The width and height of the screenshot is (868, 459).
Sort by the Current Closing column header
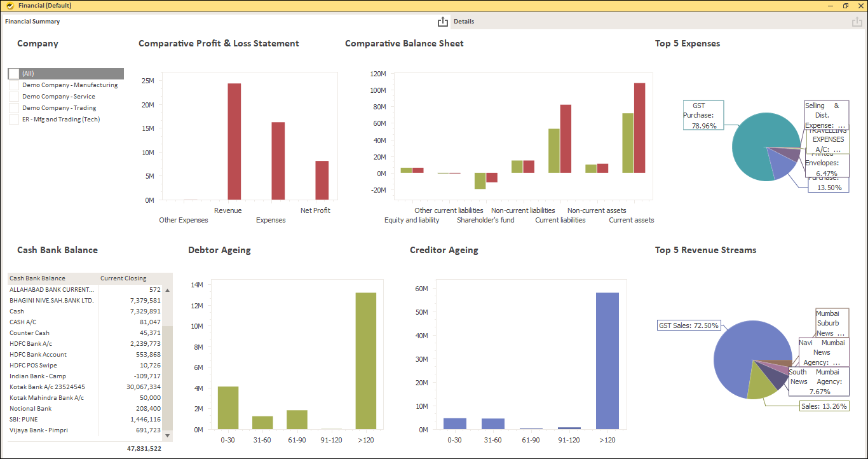[x=123, y=278]
